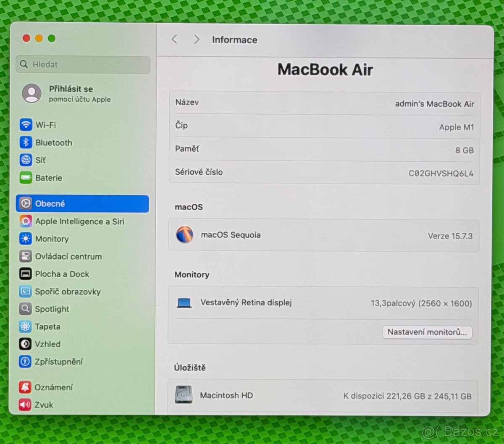Click the Macintosh HD drive icon
This screenshot has width=504, height=444.
pos(184,395)
